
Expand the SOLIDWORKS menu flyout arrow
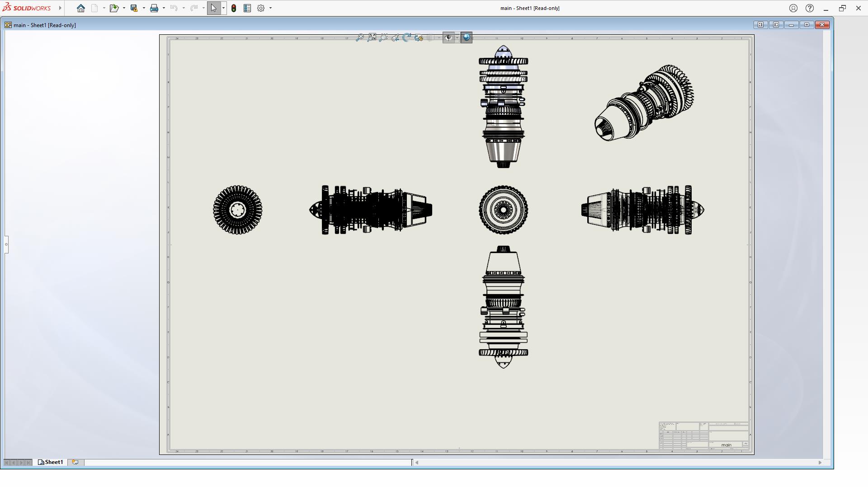point(60,8)
